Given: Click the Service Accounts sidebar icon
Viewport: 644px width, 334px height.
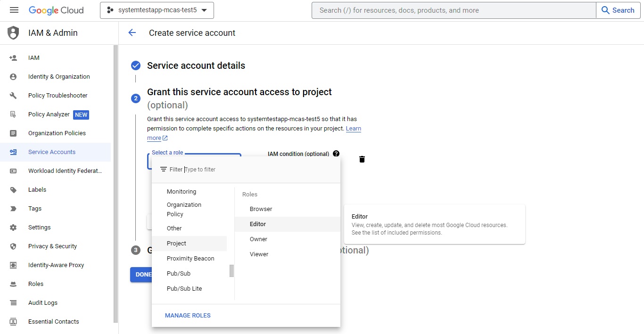Looking at the screenshot, I should (13, 152).
